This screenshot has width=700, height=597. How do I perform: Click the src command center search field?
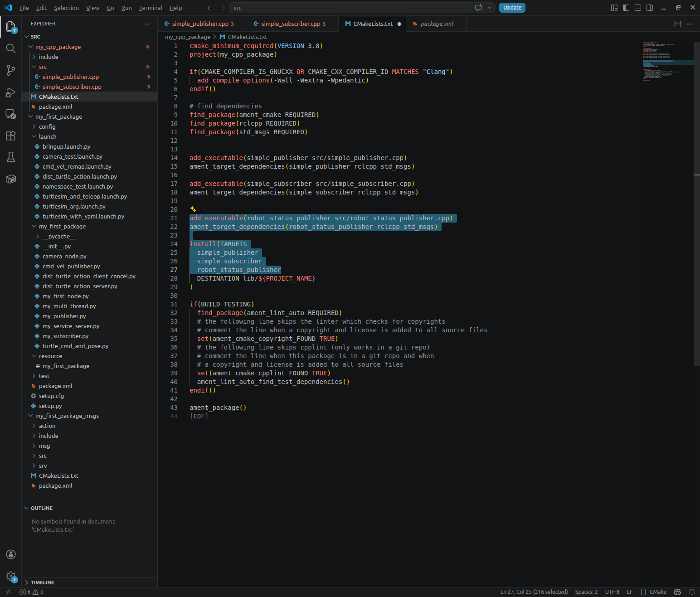350,8
